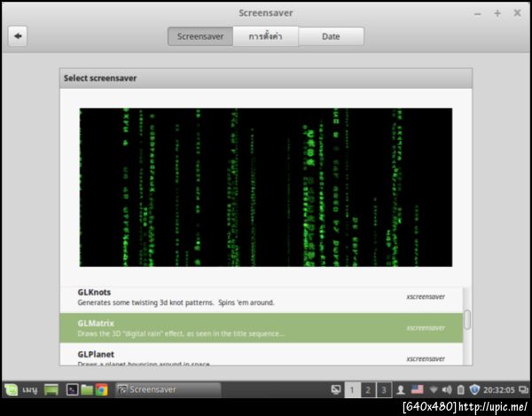
Task: Launch the Chrome browser from the panel
Action: (x=101, y=389)
